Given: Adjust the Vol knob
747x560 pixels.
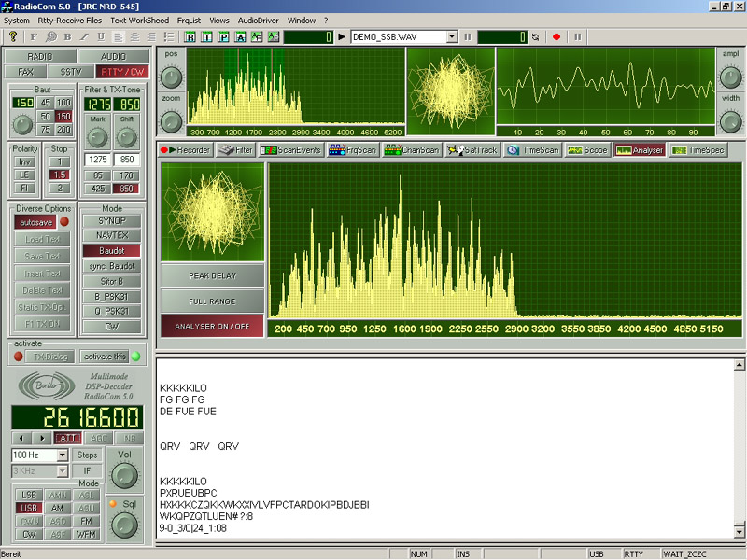Looking at the screenshot, I should coord(124,476).
